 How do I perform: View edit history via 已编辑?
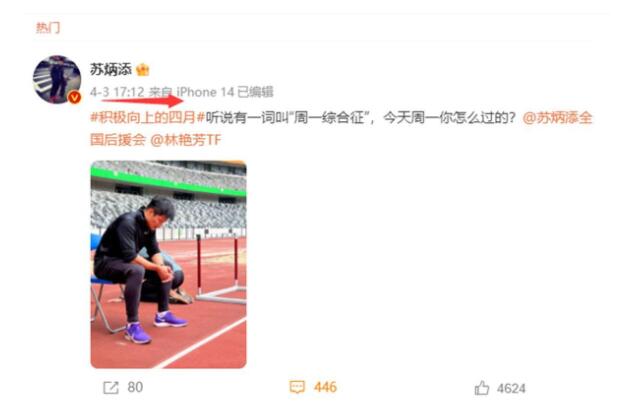click(255, 92)
